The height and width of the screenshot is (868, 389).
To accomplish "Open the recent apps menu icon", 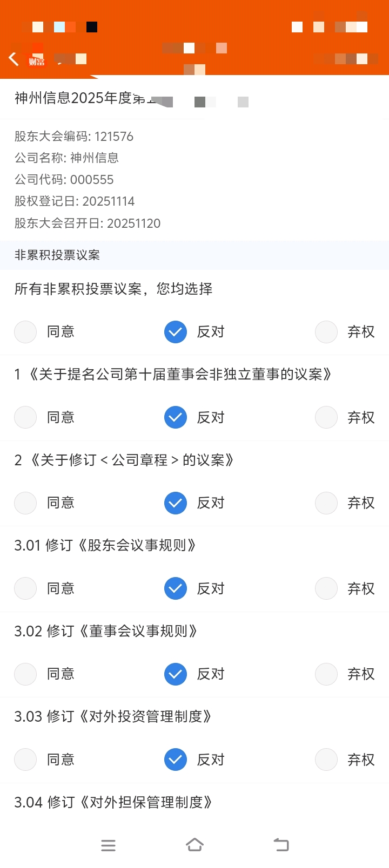I will [x=108, y=845].
